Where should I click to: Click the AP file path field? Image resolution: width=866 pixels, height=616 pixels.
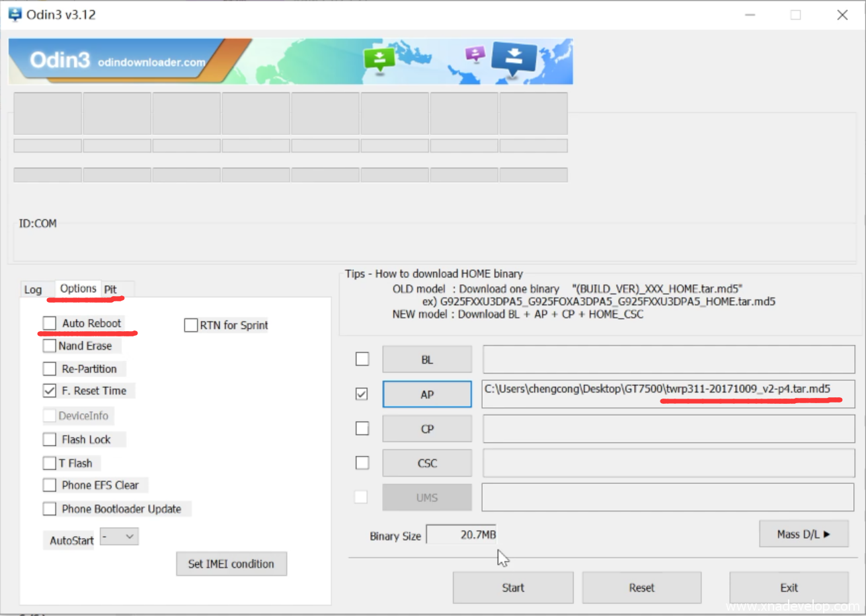[668, 394]
